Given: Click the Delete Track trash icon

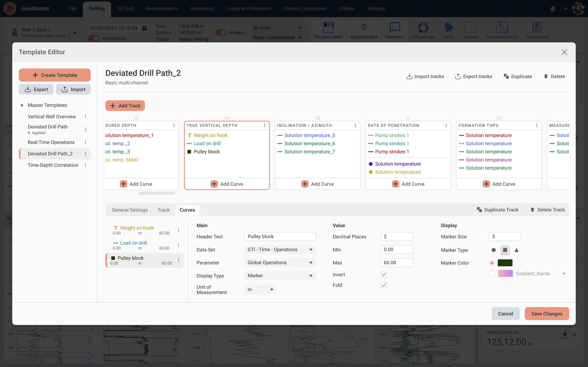Looking at the screenshot, I should point(532,210).
